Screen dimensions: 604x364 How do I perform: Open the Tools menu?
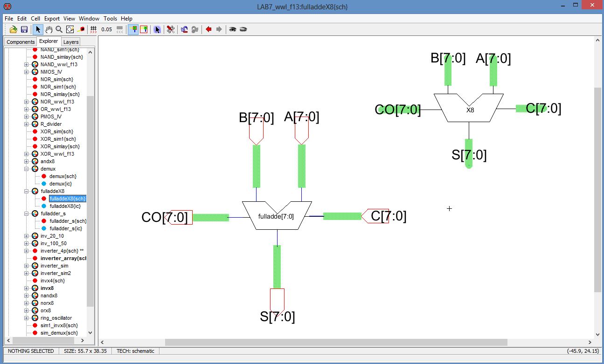tap(110, 19)
